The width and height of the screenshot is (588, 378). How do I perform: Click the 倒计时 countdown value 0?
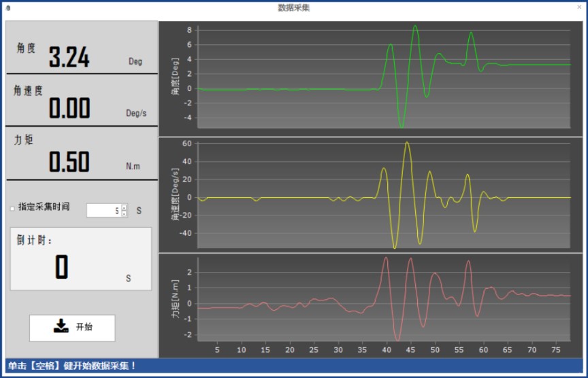tap(61, 267)
